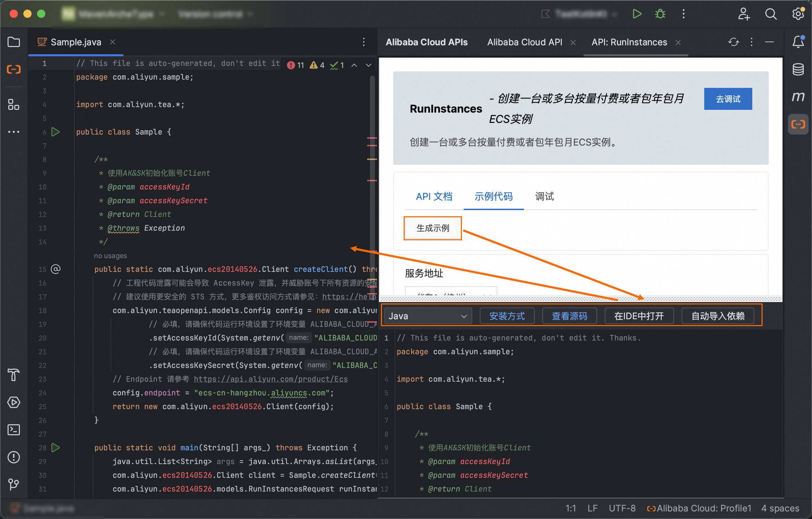Viewport: 812px width, 519px height.
Task: Open the Java language dropdown
Action: click(x=428, y=316)
